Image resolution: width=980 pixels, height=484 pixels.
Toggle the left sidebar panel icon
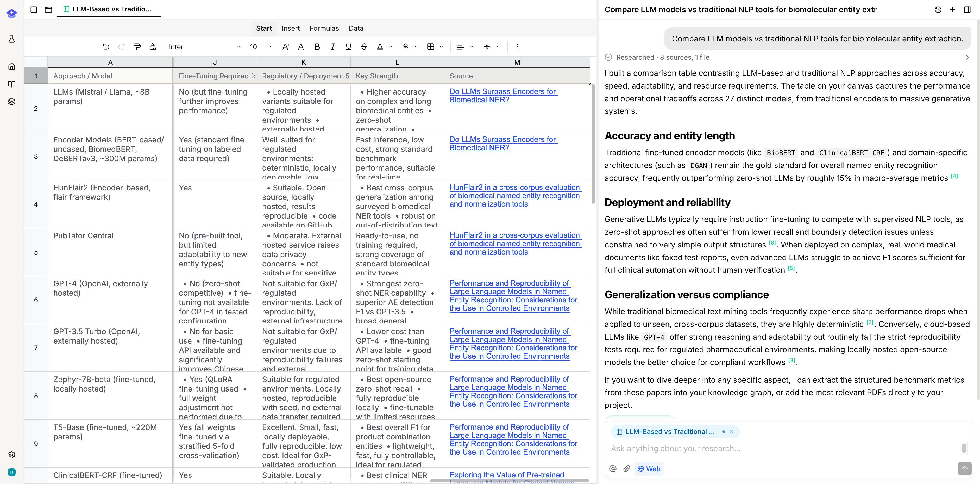(x=34, y=10)
